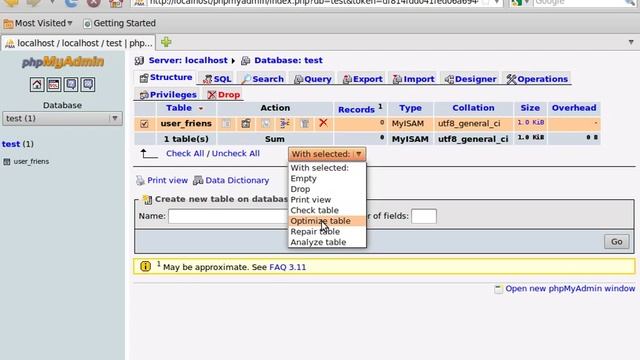Open user_friens table from sidebar

pyautogui.click(x=31, y=162)
